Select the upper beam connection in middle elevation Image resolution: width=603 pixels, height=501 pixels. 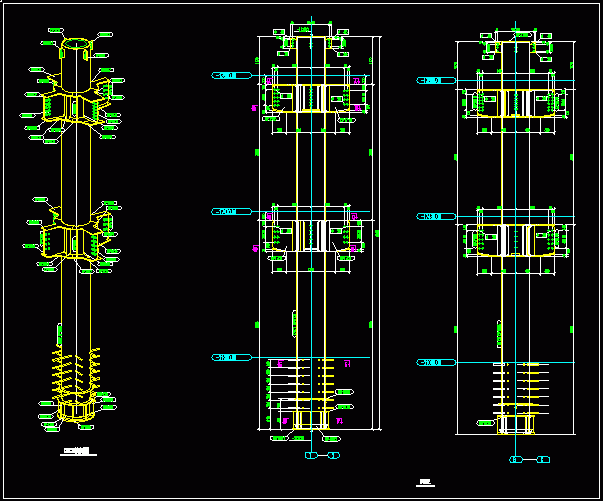[x=317, y=99]
